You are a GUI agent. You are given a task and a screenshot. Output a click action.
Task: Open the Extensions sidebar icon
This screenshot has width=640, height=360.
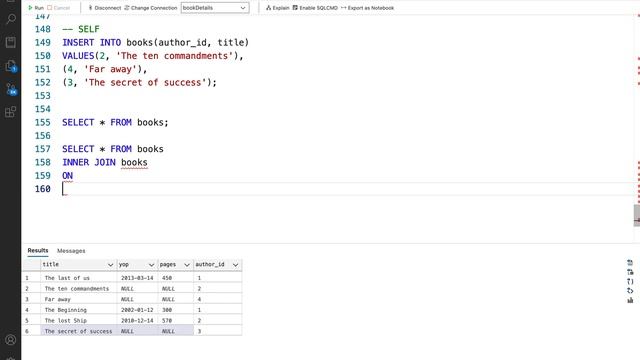point(11,112)
